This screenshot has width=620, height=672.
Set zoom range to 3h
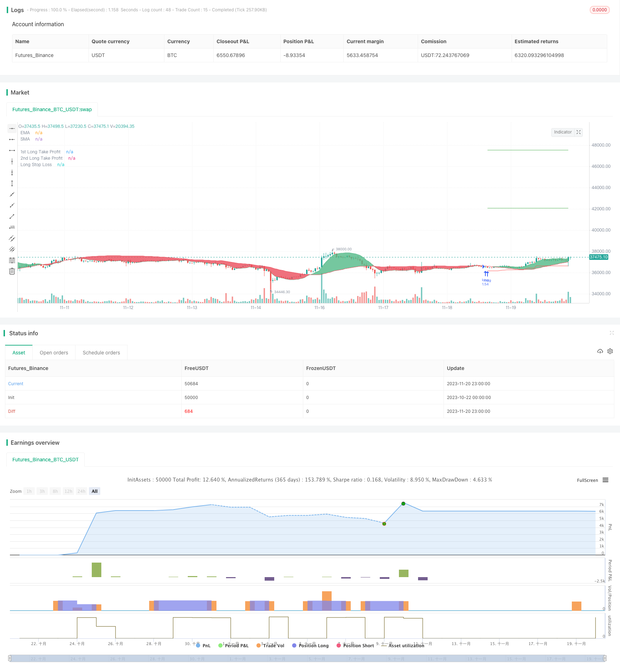point(42,491)
